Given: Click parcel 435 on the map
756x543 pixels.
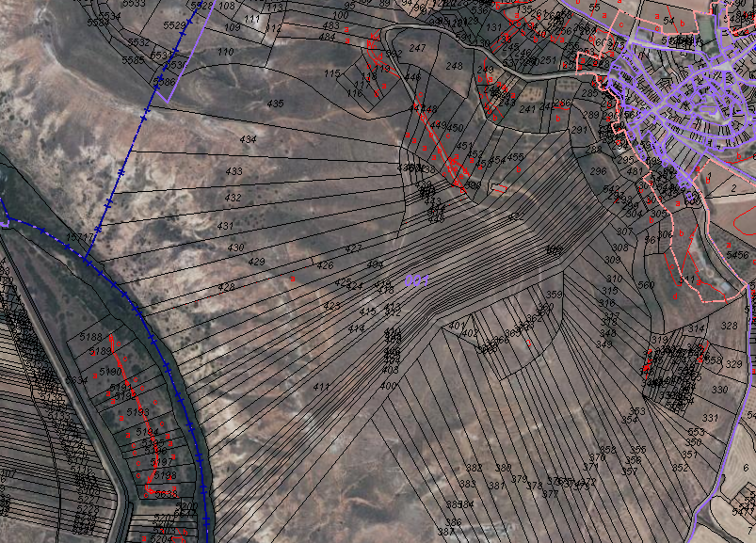Looking at the screenshot, I should [x=275, y=103].
